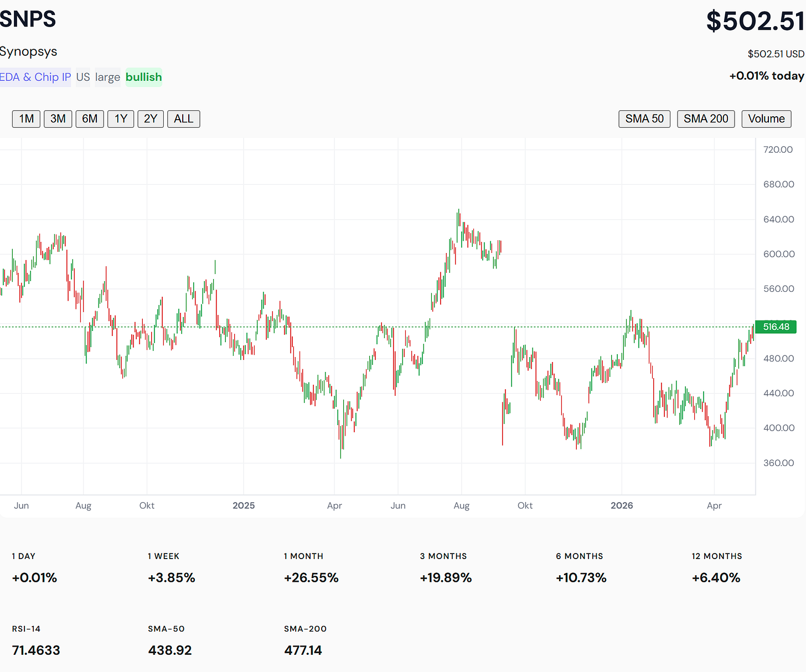Toggle the SMA 50 overlay
Screen dimensions: 806x672
(644, 119)
